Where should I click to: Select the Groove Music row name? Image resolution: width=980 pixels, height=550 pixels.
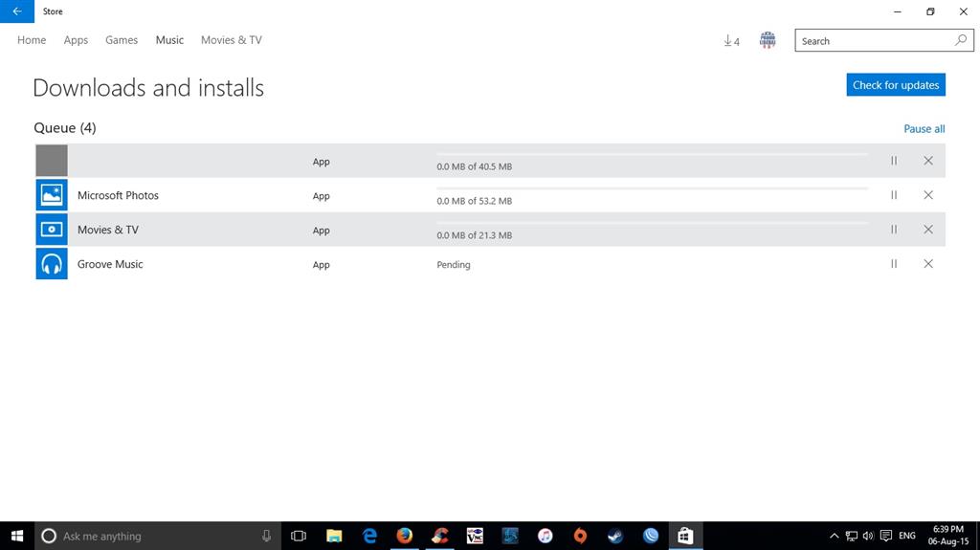[x=110, y=264]
